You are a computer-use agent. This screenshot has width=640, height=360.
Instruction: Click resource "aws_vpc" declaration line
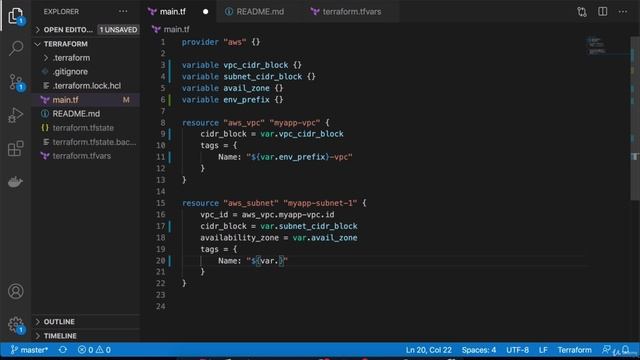pos(256,123)
